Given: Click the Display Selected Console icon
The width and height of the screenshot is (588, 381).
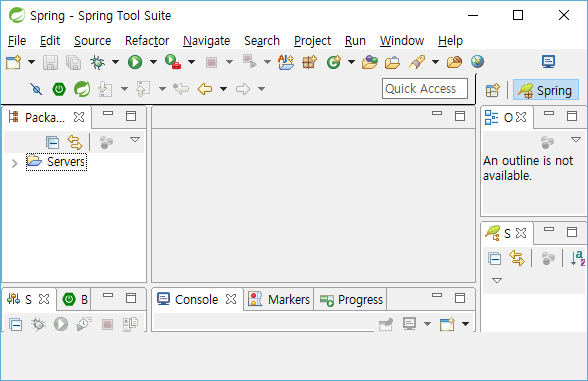Looking at the screenshot, I should pos(410,324).
